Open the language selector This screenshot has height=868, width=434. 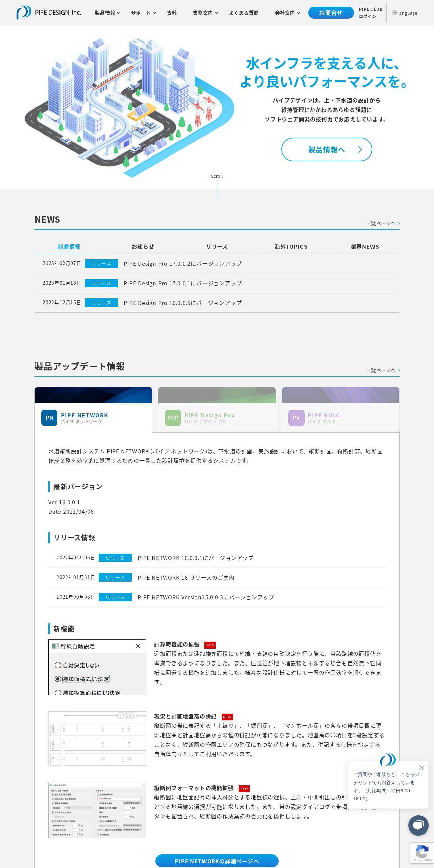pos(405,13)
